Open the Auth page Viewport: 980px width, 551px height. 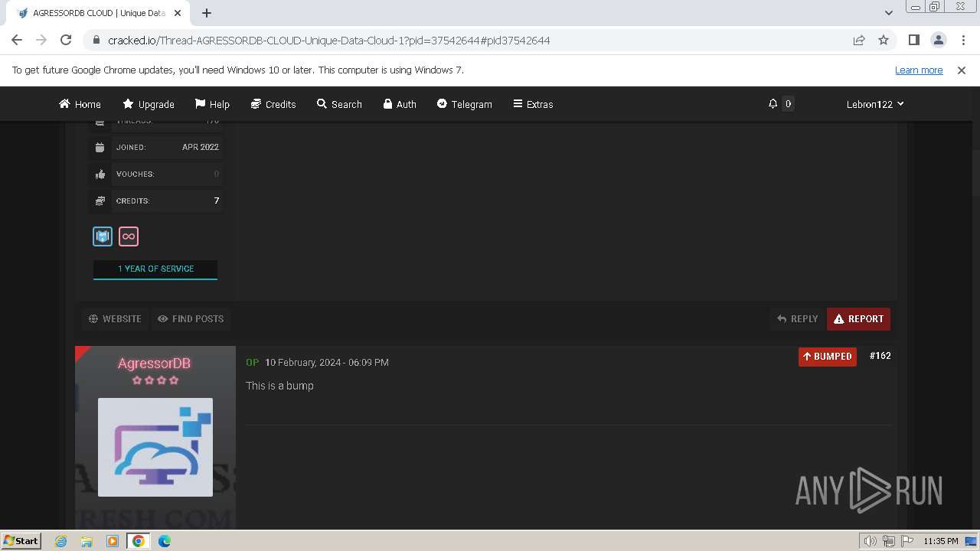400,104
